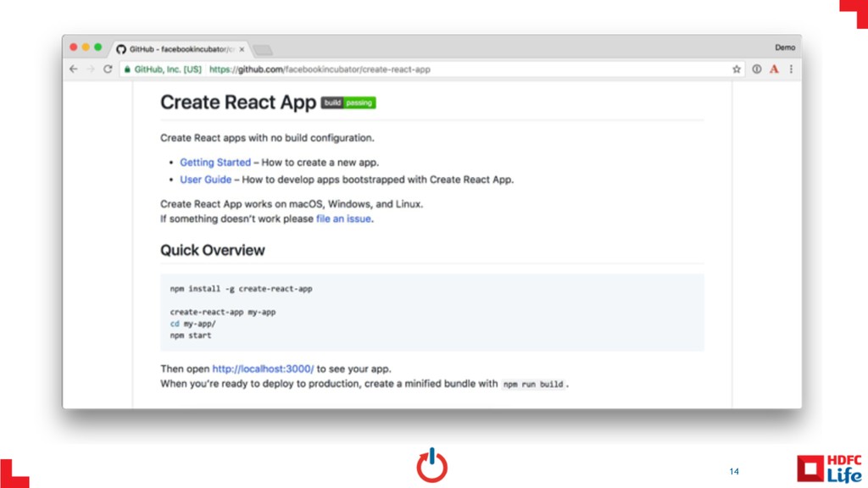Bookmark the page with the star icon
Viewport: 868px width, 488px height.
pos(737,69)
